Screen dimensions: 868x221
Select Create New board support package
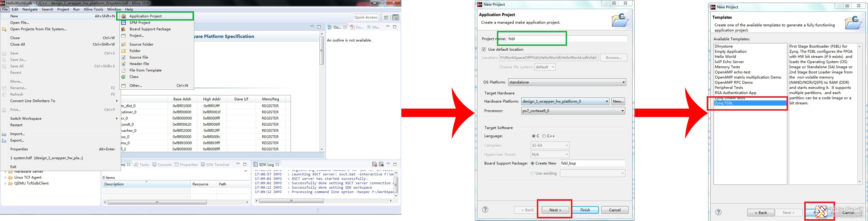pyautogui.click(x=532, y=163)
